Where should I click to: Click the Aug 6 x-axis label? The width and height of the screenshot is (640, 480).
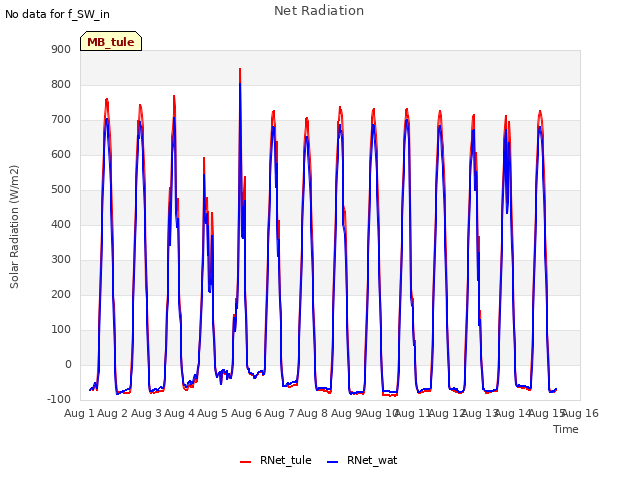click(246, 413)
